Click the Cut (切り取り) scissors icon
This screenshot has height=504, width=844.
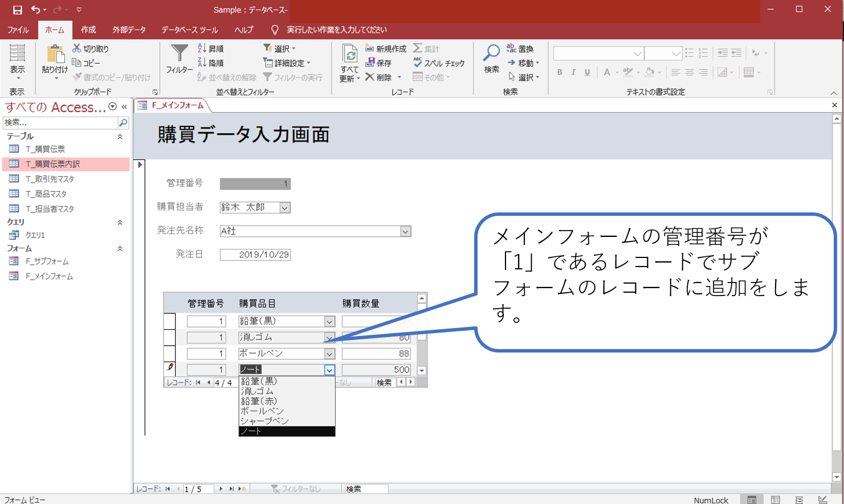point(77,48)
